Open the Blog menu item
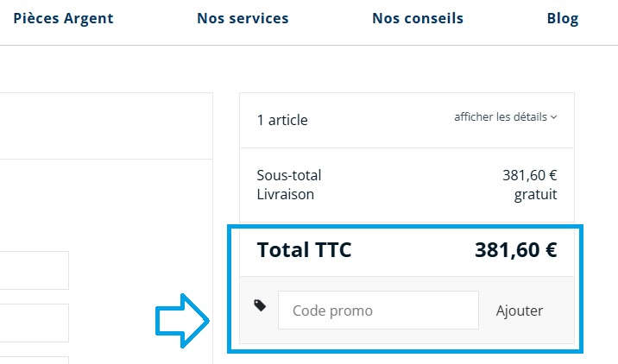The width and height of the screenshot is (618, 364). coord(563,18)
